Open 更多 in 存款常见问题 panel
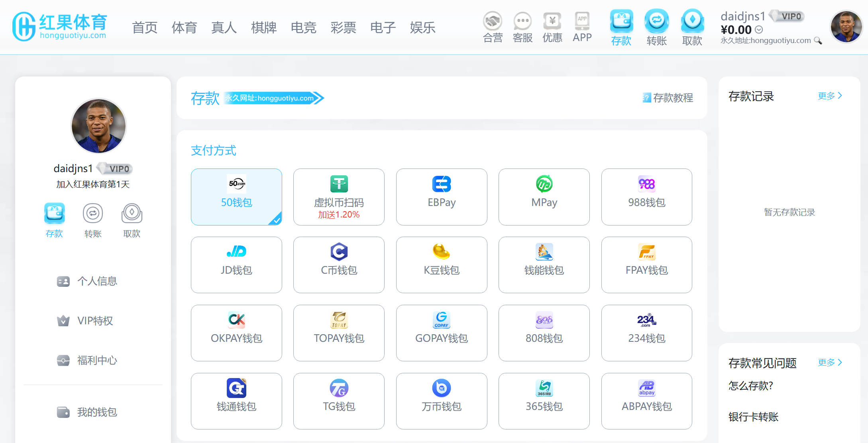The width and height of the screenshot is (868, 443). 830,362
